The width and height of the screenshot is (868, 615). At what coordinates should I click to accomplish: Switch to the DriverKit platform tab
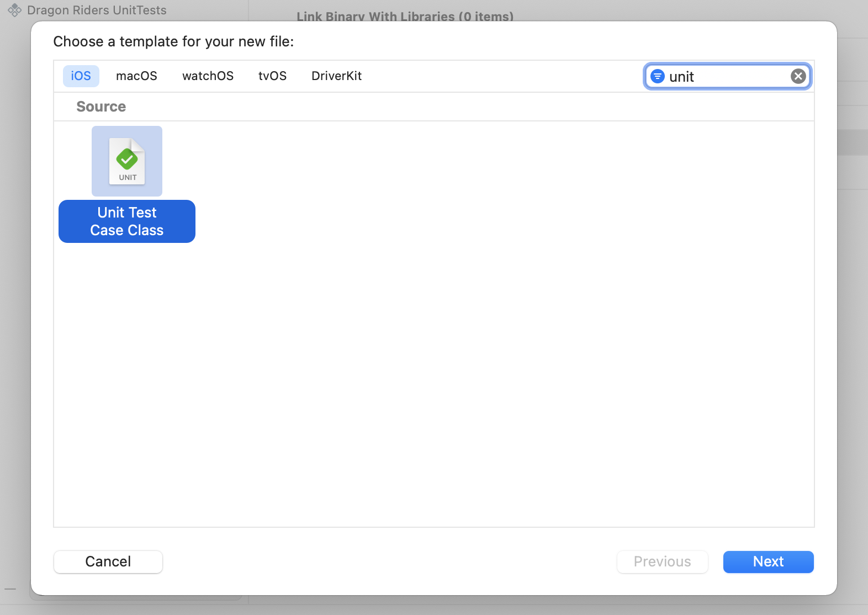[x=337, y=76]
